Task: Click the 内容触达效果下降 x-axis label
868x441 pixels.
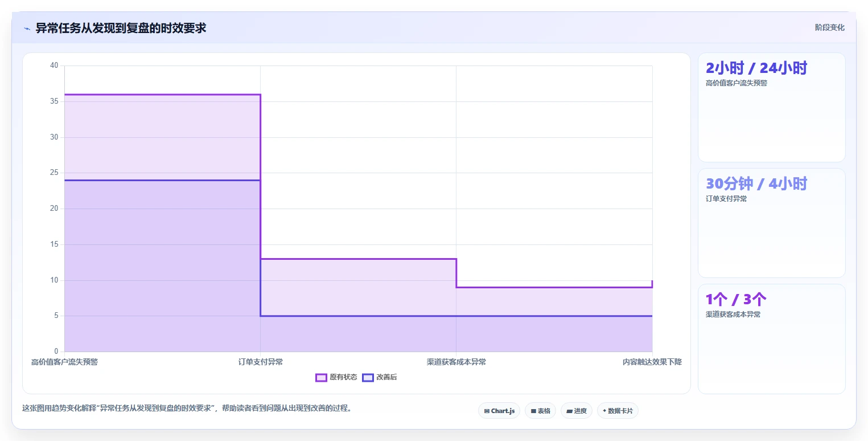Action: click(652, 362)
